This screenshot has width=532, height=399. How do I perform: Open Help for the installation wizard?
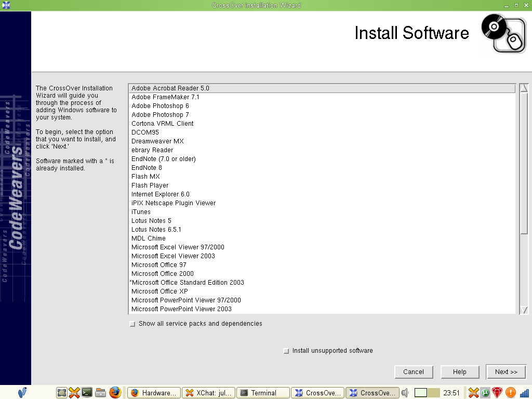[460, 372]
